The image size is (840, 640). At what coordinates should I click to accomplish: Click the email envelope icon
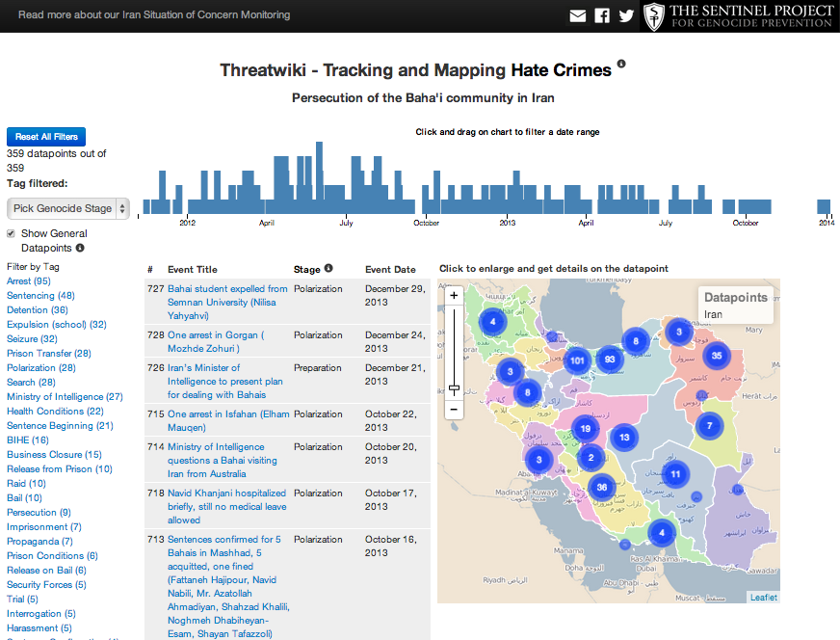pyautogui.click(x=578, y=15)
